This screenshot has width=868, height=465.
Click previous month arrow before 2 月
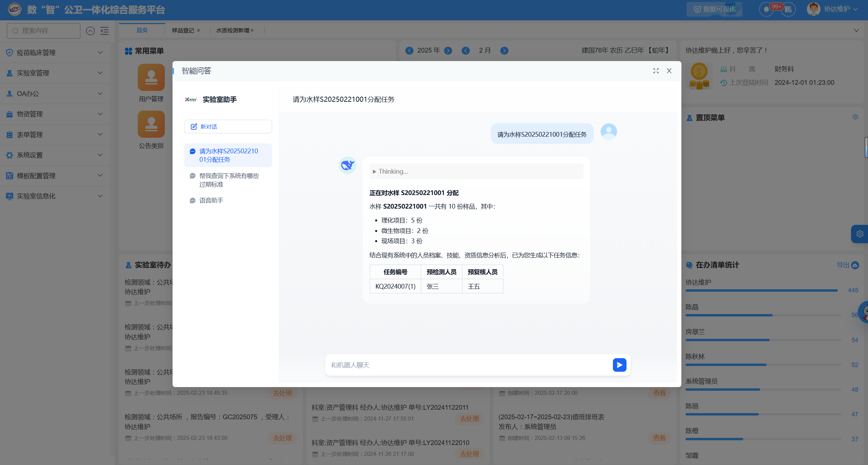point(466,51)
